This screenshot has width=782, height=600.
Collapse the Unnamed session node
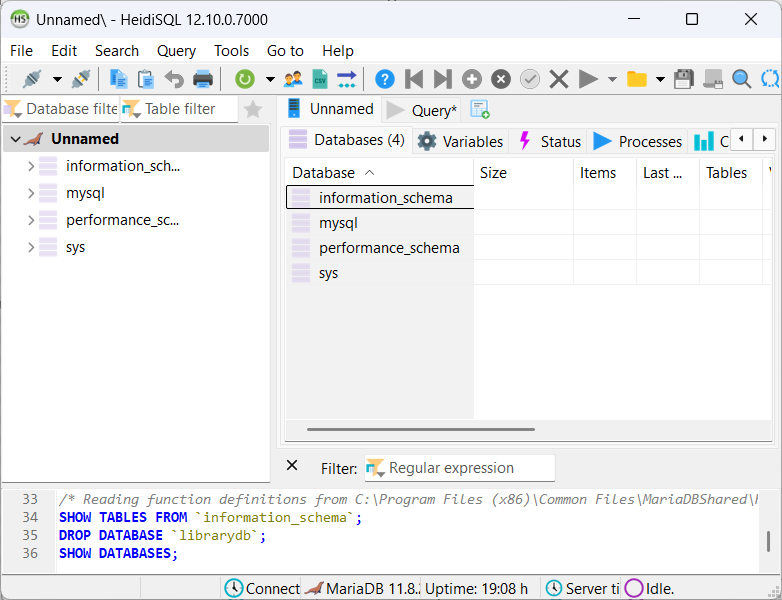click(15, 139)
